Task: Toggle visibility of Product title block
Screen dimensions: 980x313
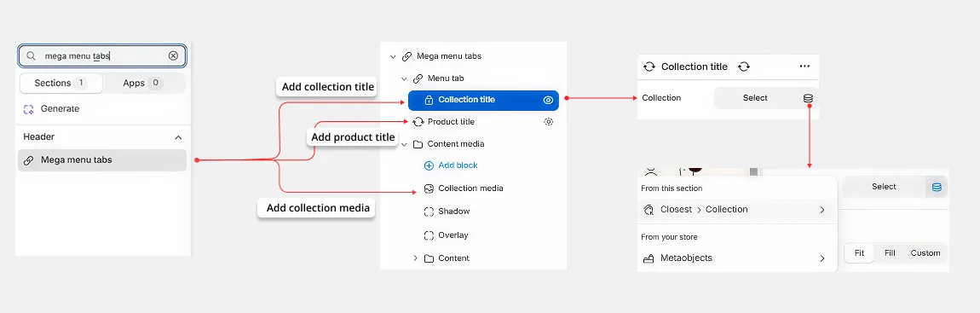Action: pyautogui.click(x=548, y=122)
